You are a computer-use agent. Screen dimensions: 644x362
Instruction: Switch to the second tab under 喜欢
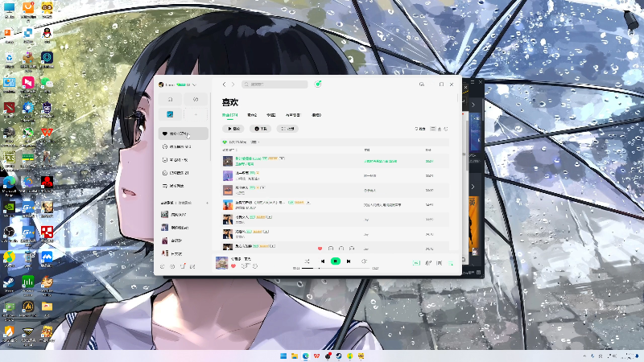click(252, 115)
